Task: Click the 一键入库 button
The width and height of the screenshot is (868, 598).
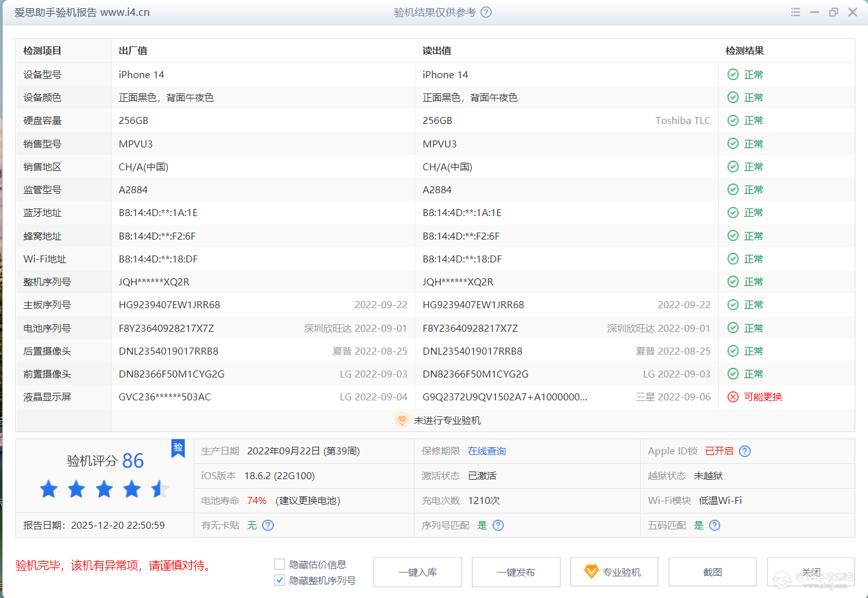Action: (417, 572)
